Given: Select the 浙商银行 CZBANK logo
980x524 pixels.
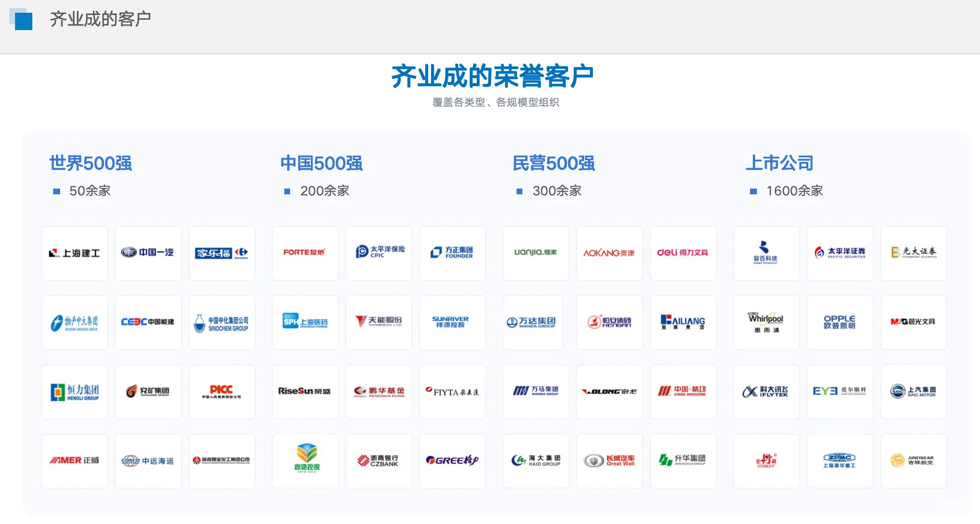Looking at the screenshot, I should coord(379,461).
